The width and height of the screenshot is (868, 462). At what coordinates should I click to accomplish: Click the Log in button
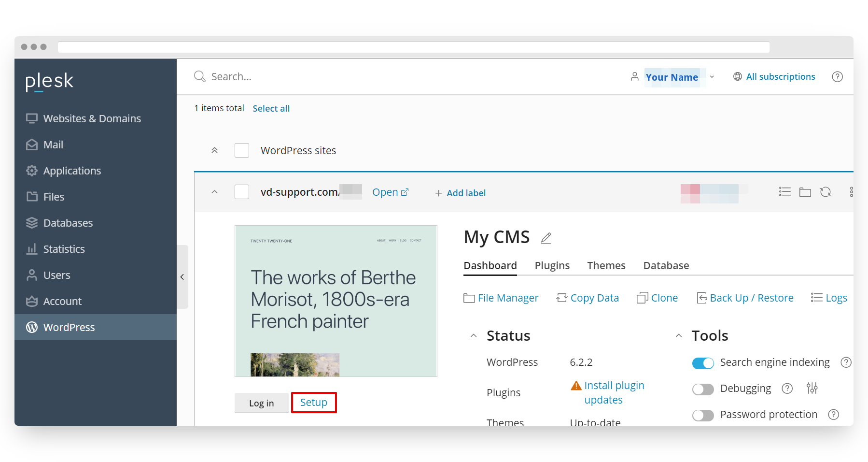(262, 403)
